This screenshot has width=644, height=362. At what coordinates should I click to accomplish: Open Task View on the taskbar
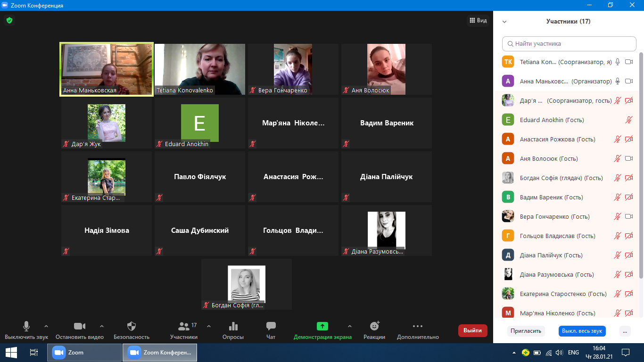coord(33,353)
